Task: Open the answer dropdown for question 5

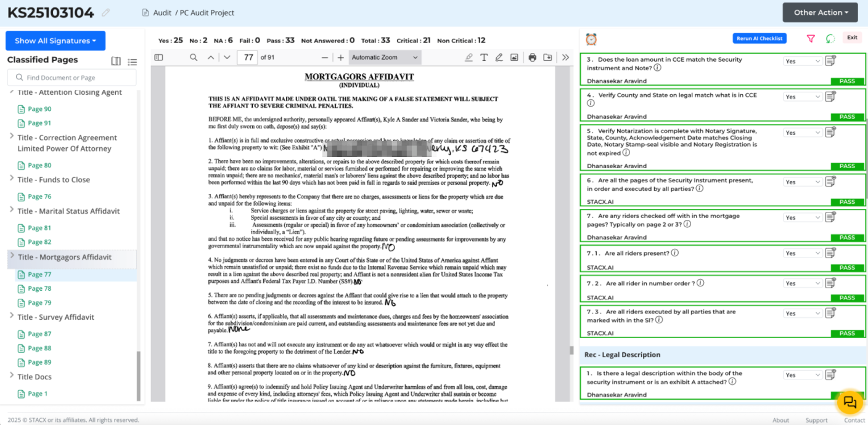Action: tap(801, 132)
